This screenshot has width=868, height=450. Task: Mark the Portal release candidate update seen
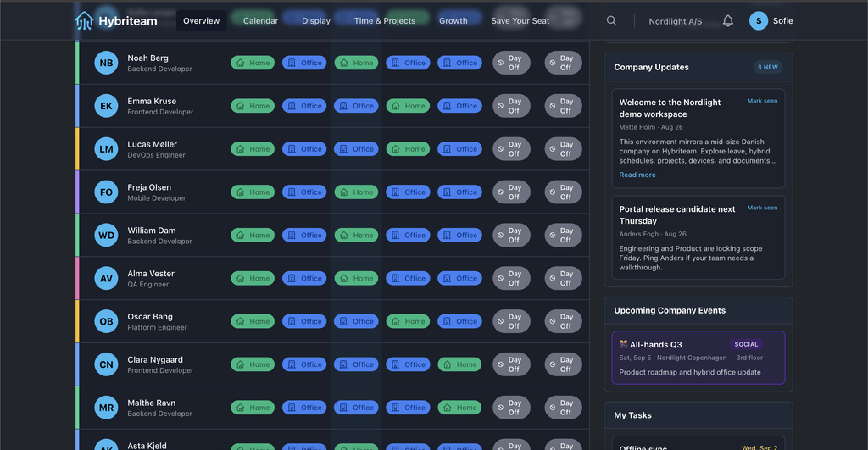762,208
